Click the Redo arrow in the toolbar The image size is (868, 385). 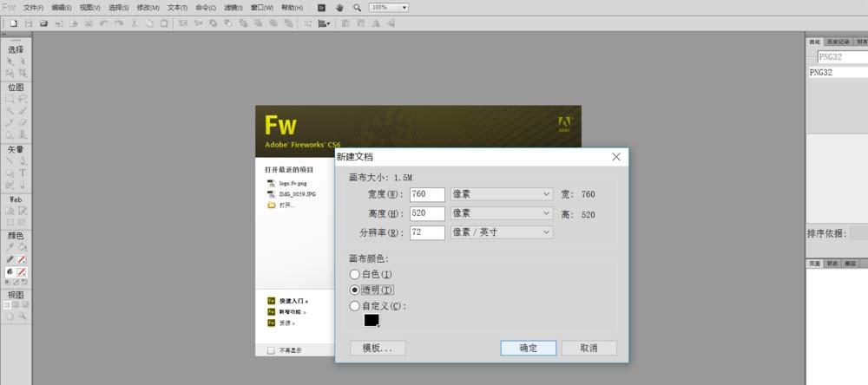pos(118,23)
